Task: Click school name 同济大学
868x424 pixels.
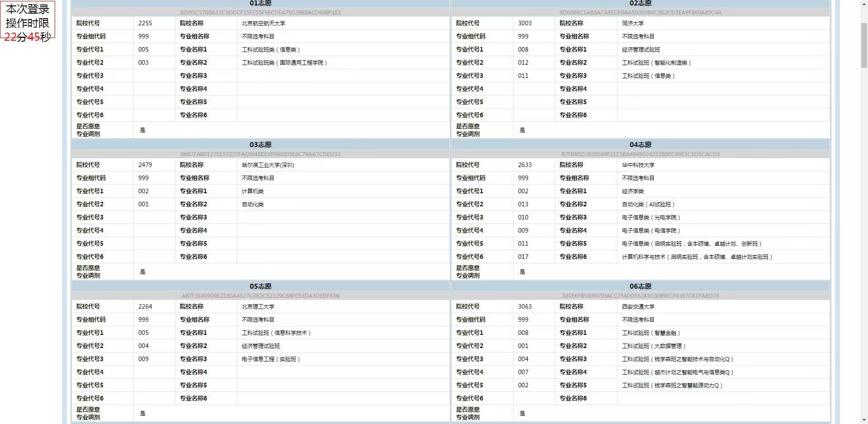Action: click(x=632, y=23)
